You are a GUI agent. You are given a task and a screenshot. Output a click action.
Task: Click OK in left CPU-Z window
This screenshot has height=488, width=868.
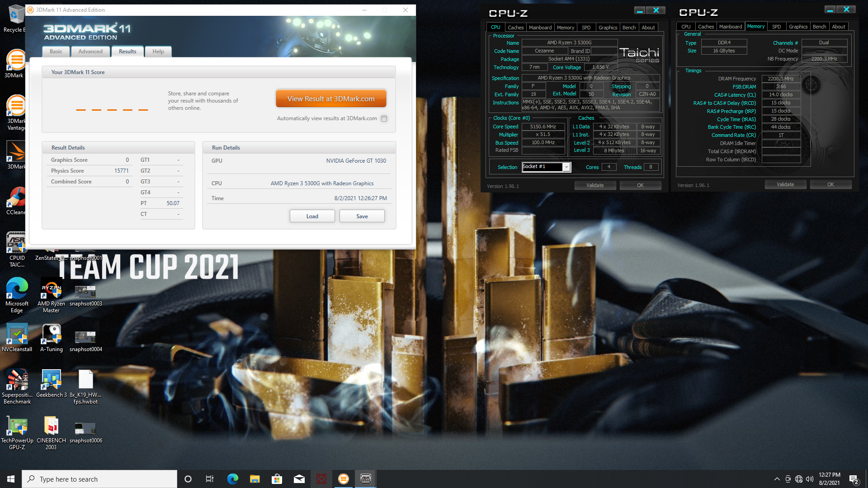tap(640, 185)
